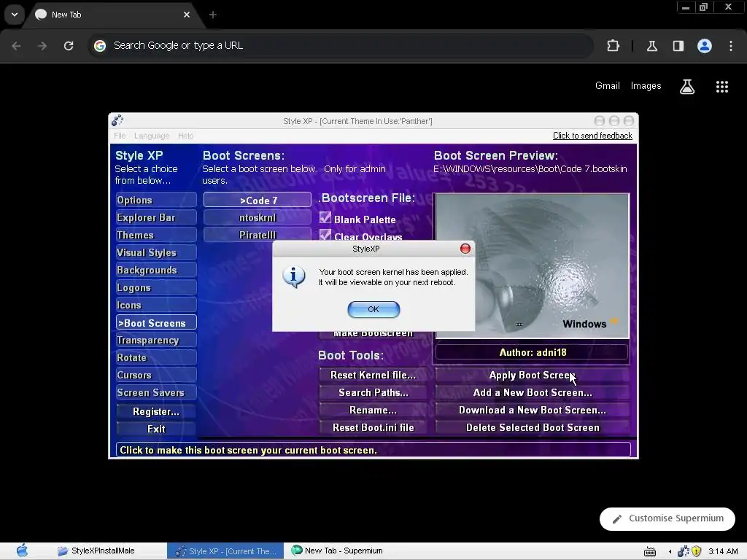Open the Options section in Style XP
Viewport: 747px width, 560px height.
click(x=156, y=200)
